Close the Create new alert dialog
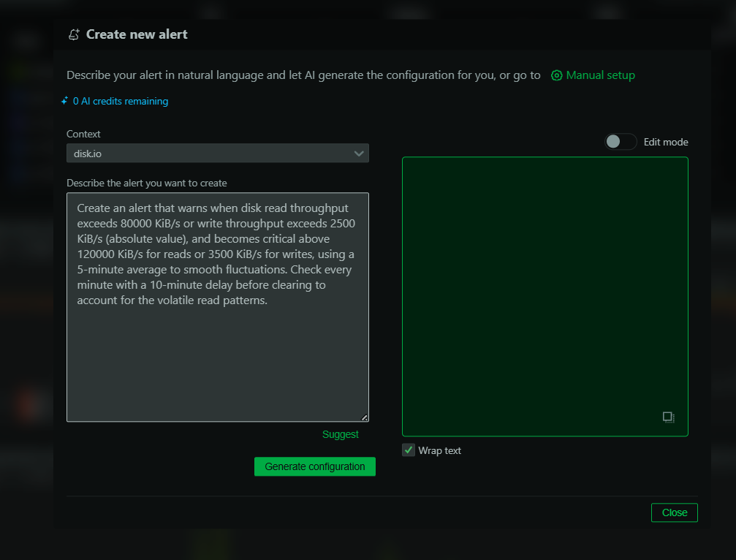Viewport: 736px width, 560px height. click(x=674, y=512)
